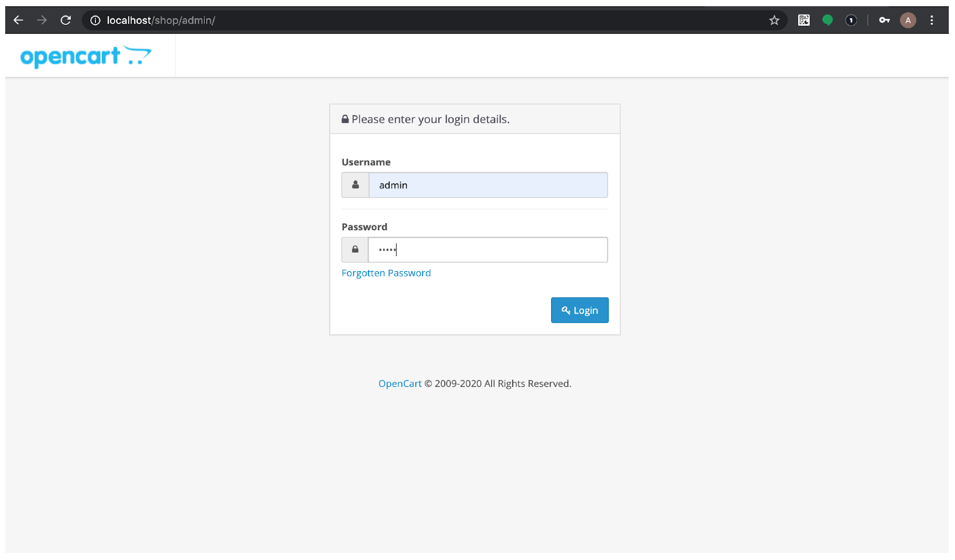
Task: Open the Chrome three-dot menu
Action: tap(932, 20)
